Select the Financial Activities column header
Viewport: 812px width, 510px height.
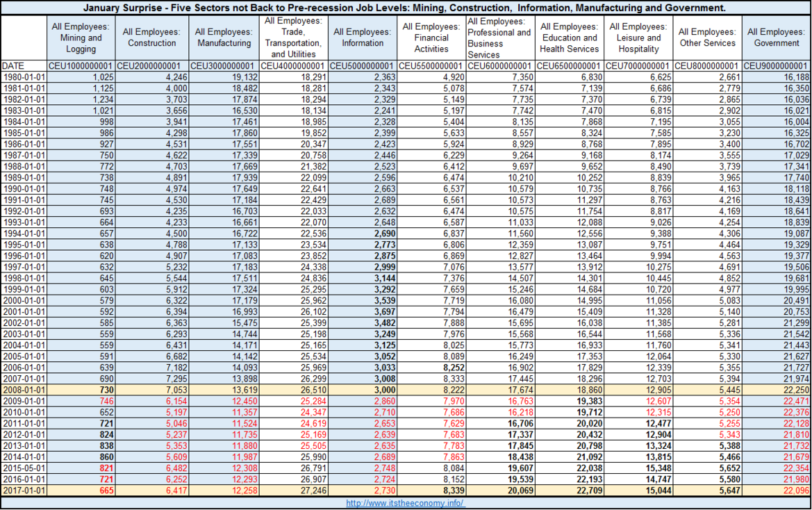pyautogui.click(x=431, y=38)
